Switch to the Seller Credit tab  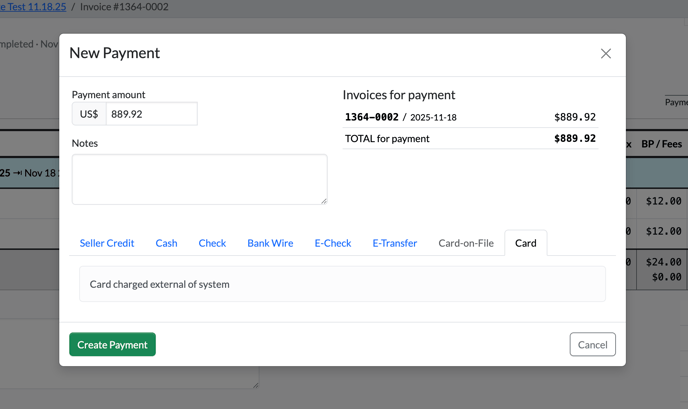(x=107, y=243)
